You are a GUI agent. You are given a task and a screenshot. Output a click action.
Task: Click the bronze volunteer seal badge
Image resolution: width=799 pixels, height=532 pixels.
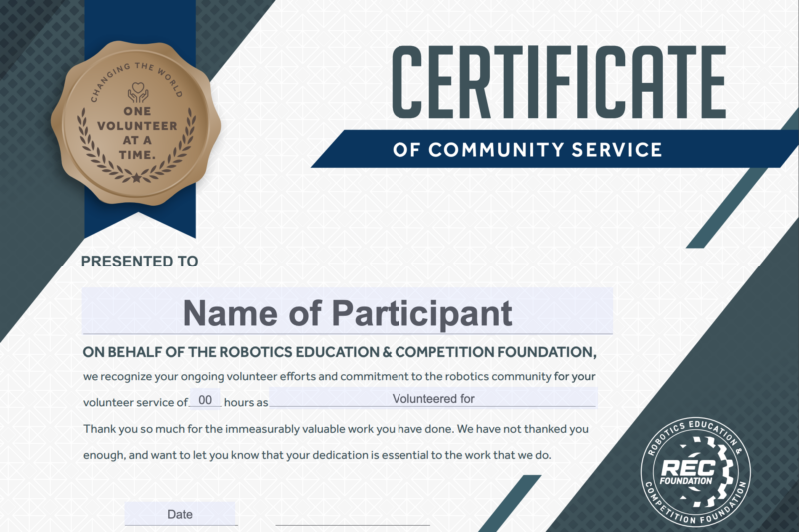136,123
